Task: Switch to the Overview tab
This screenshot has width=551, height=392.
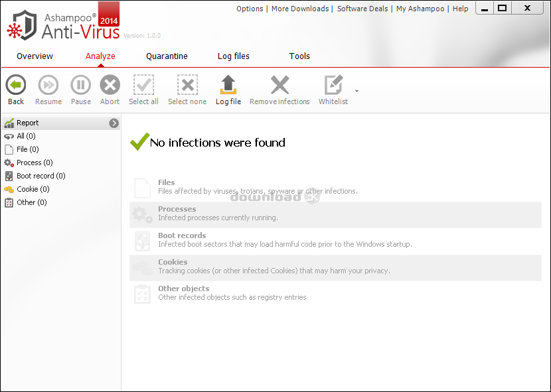Action: coord(35,56)
